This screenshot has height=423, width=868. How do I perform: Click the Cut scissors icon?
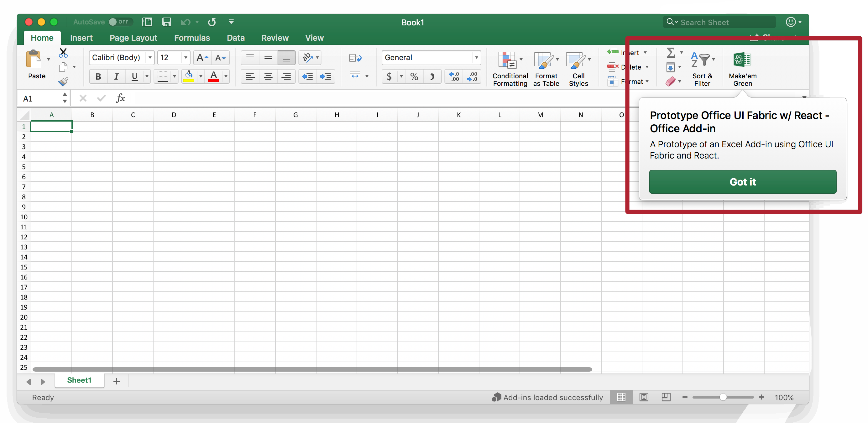[x=63, y=53]
